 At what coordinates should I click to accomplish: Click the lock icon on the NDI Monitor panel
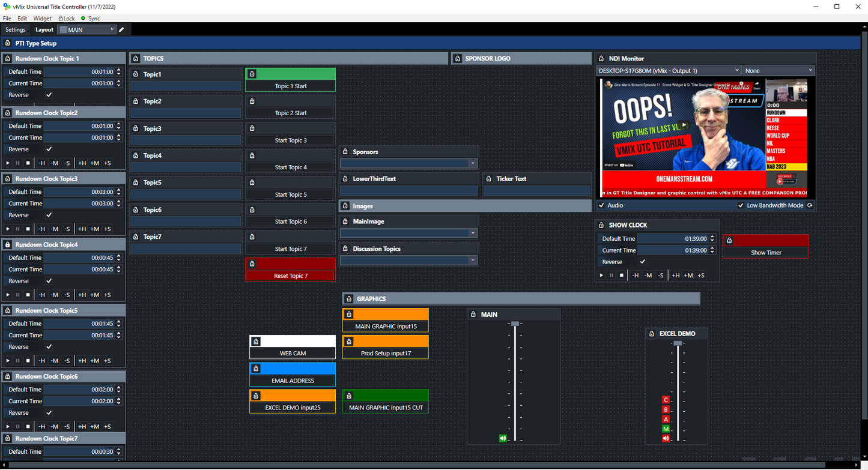coord(600,58)
